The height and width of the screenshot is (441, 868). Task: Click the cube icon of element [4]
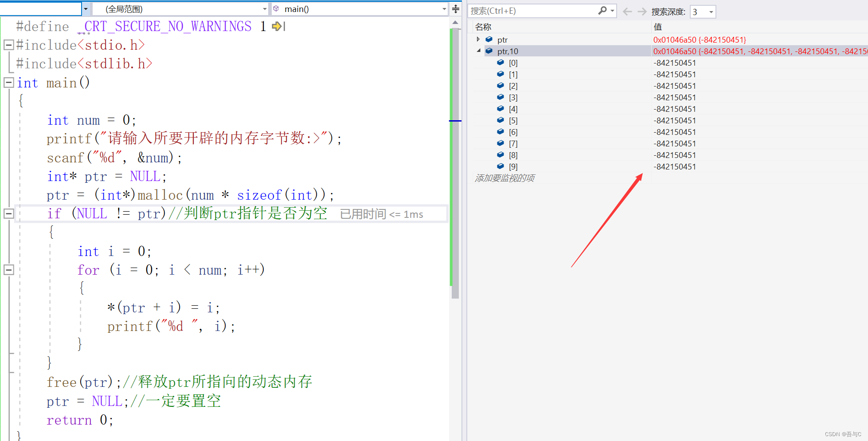[500, 109]
